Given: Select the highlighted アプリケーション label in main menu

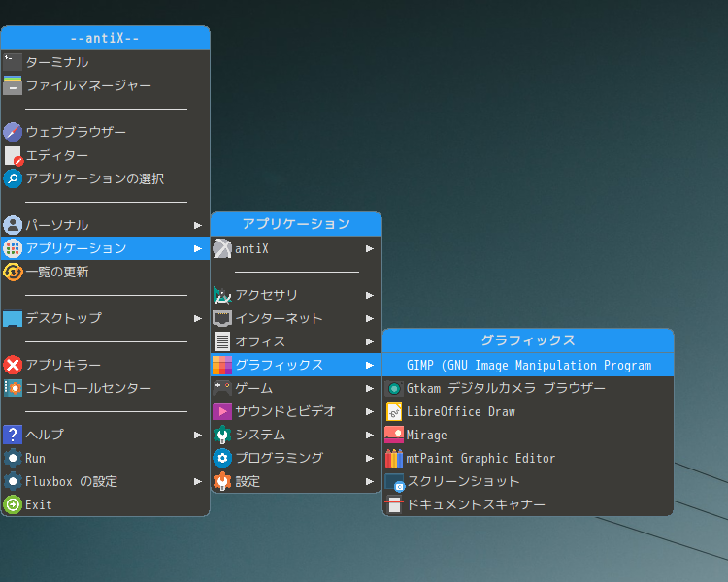Looking at the screenshot, I should click(x=76, y=248).
